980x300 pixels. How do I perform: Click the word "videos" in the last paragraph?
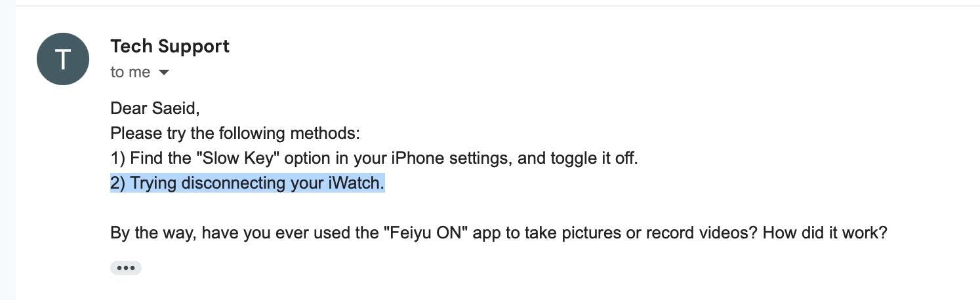coord(725,233)
